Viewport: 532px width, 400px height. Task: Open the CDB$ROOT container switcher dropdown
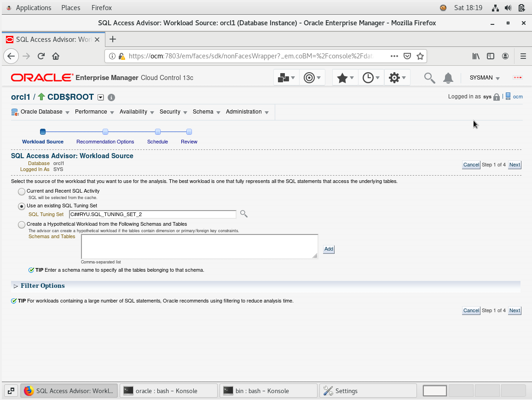tap(100, 97)
